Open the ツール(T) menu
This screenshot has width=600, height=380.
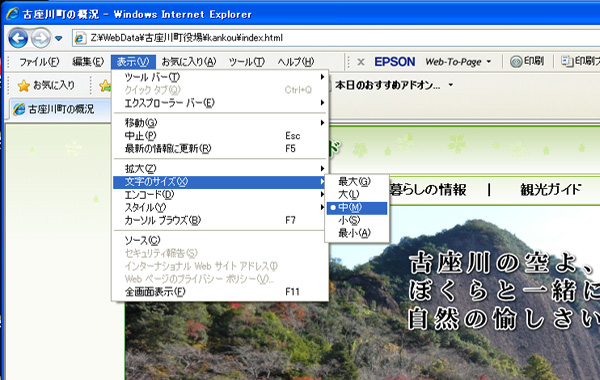[246, 62]
